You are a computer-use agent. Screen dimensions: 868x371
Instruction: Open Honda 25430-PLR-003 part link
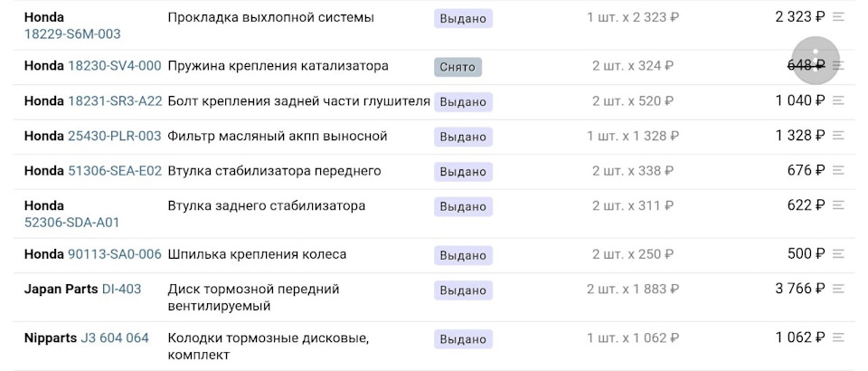pyautogui.click(x=115, y=136)
